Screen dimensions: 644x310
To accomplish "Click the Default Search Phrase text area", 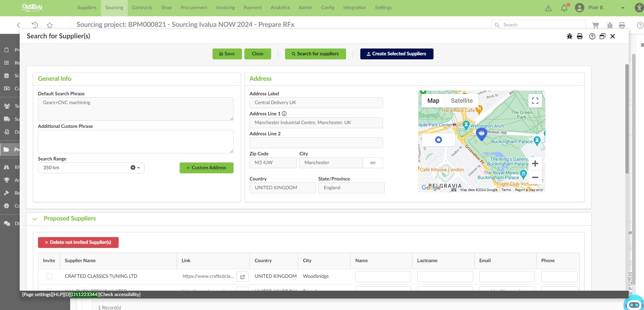I will (136, 109).
